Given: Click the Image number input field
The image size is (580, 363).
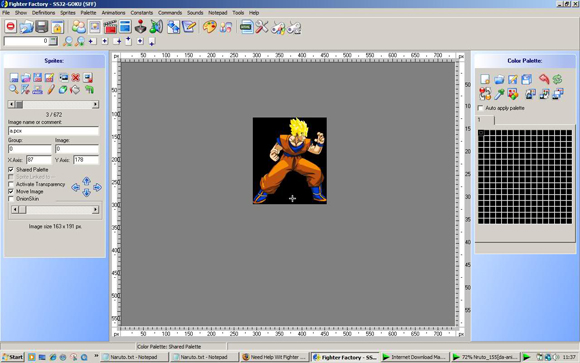Looking at the screenshot, I should (x=77, y=149).
